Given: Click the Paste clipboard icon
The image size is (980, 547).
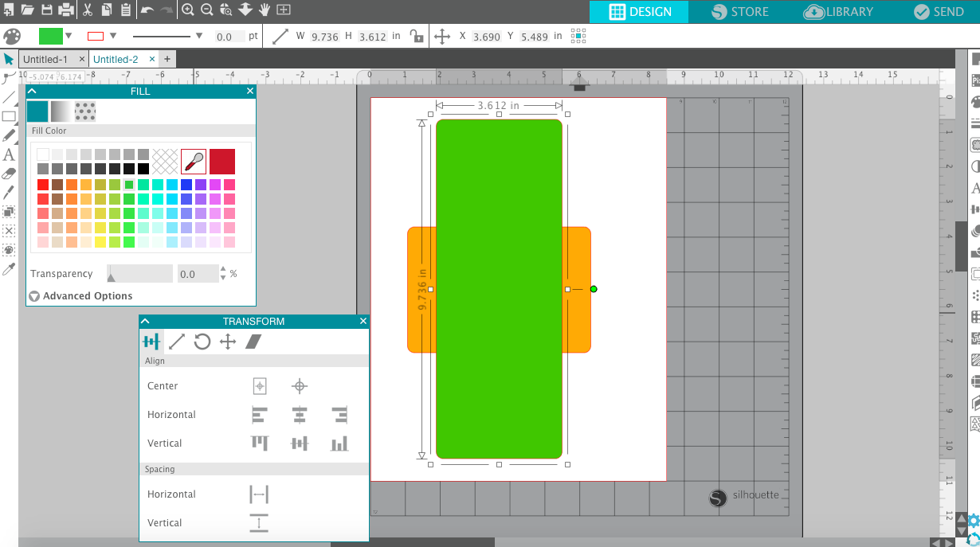Looking at the screenshot, I should click(126, 10).
